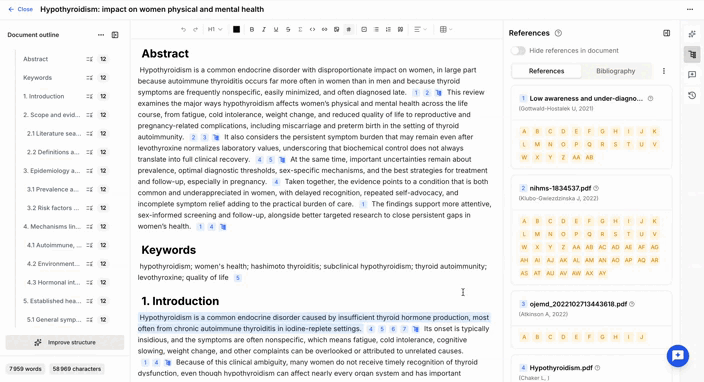
Task: Click the 12 badge on 1. Introduction row
Action: pyautogui.click(x=103, y=97)
